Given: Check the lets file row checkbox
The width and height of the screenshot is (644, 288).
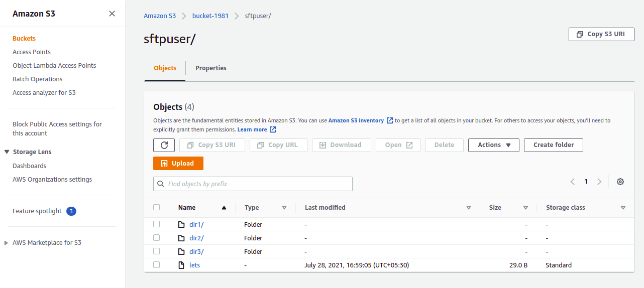Looking at the screenshot, I should (x=157, y=265).
